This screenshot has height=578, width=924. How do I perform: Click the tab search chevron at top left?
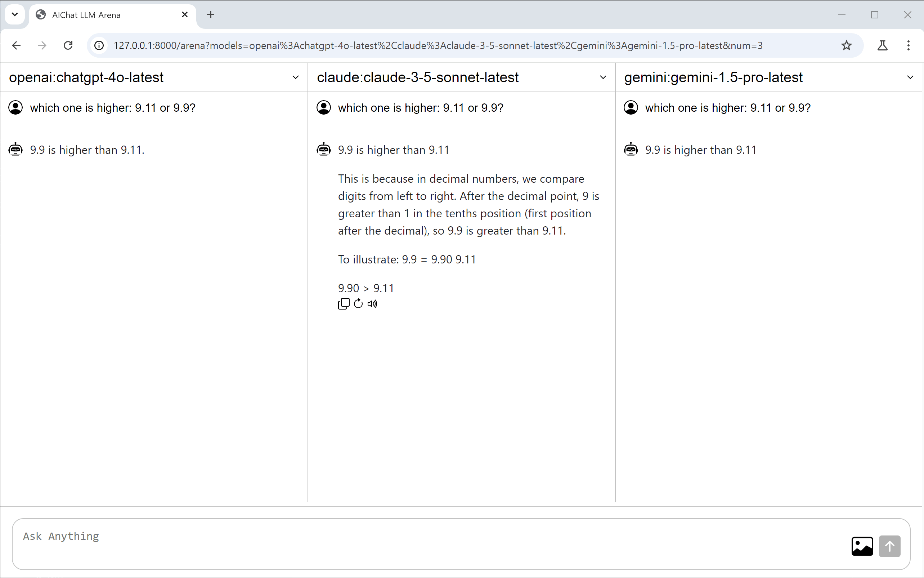tap(14, 14)
